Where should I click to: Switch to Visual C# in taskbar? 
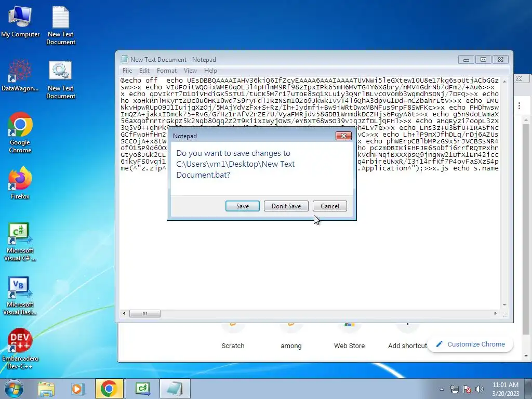coord(142,389)
